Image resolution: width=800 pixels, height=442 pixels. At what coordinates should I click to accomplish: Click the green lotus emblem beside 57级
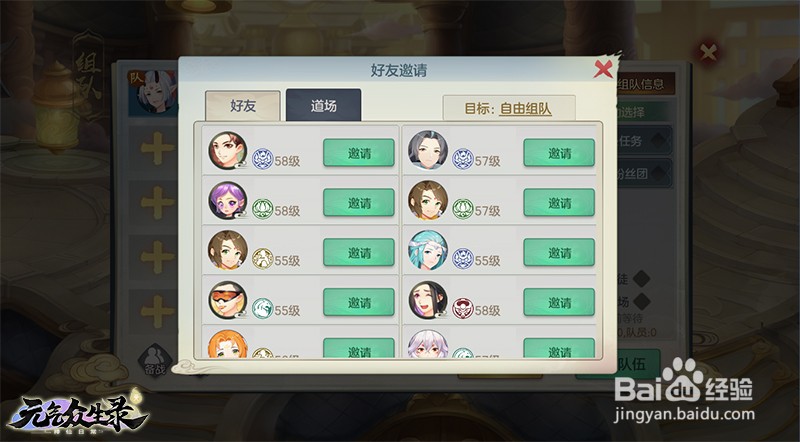pyautogui.click(x=463, y=209)
